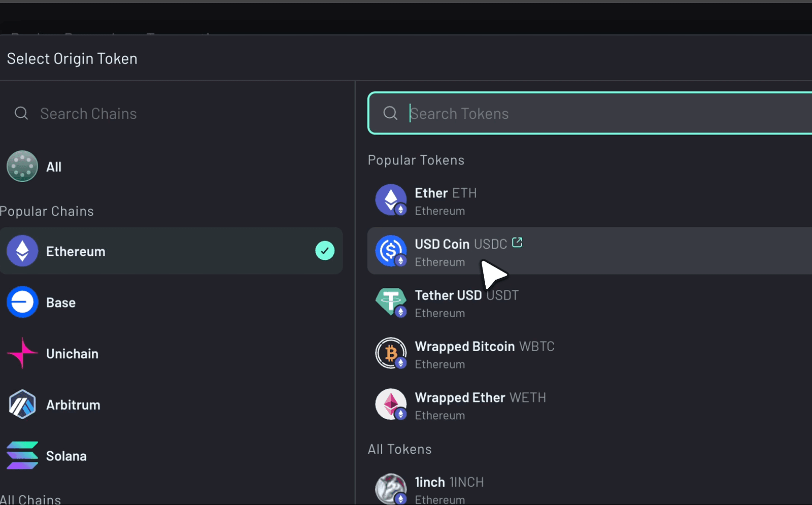Click the Search Tokens input field
Image resolution: width=812 pixels, height=505 pixels.
click(584, 113)
